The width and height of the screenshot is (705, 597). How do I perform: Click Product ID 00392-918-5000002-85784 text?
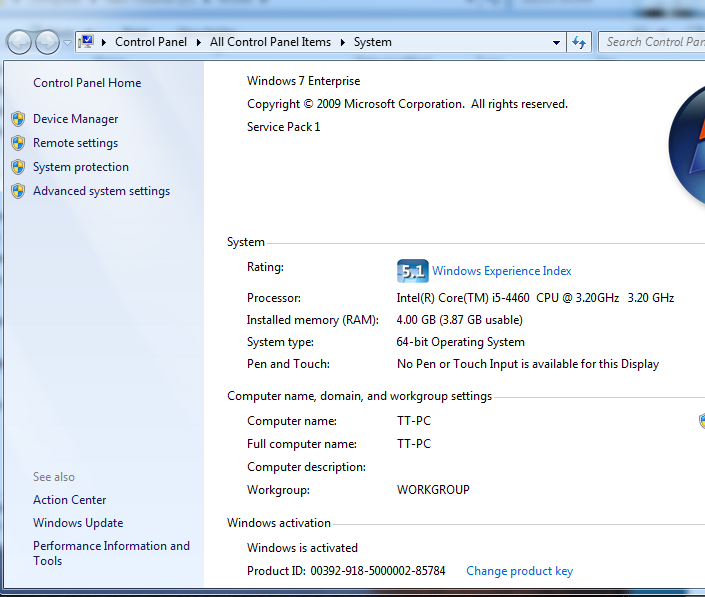point(346,571)
